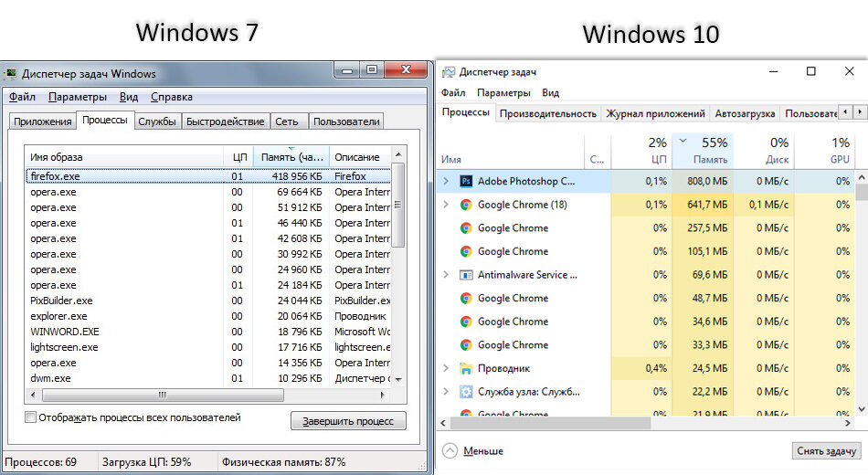
Task: Open Справка menu in Windows 7 Task Manager
Action: pyautogui.click(x=172, y=97)
